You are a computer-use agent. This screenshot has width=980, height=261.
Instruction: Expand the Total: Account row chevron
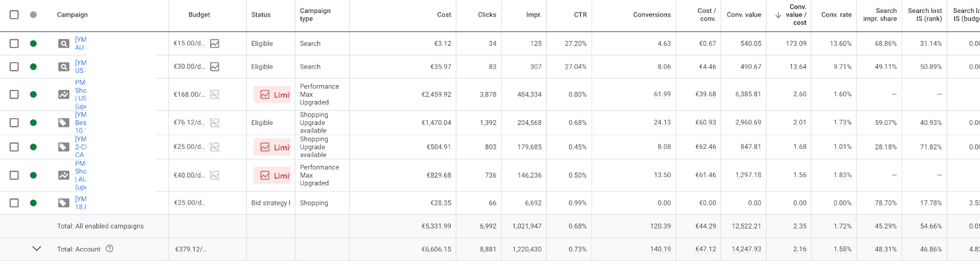(37, 249)
